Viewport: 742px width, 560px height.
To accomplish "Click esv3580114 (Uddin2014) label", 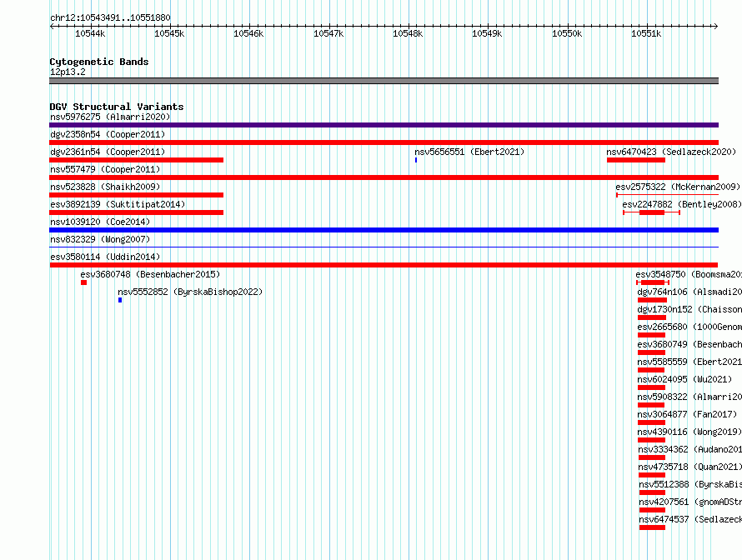I will (105, 257).
